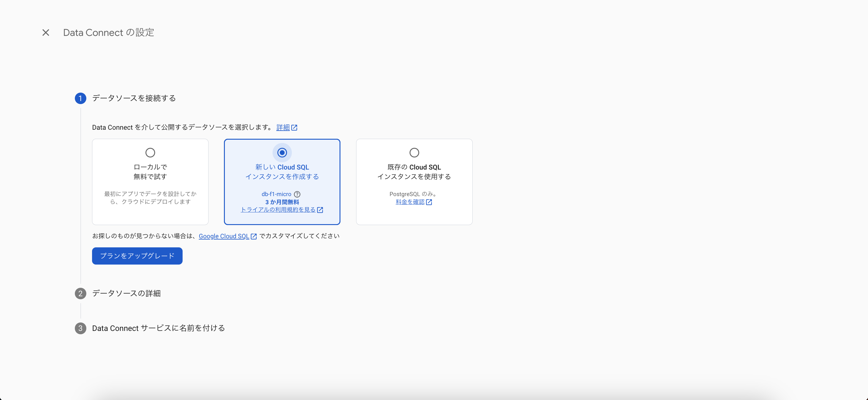
Task: Click the step 2 numbered circle icon
Action: (80, 293)
